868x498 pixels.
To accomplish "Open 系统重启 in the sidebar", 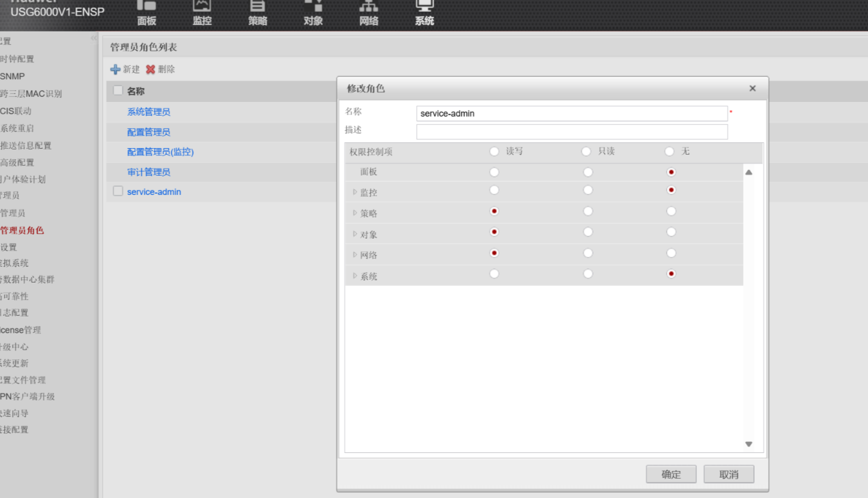I will [x=17, y=128].
